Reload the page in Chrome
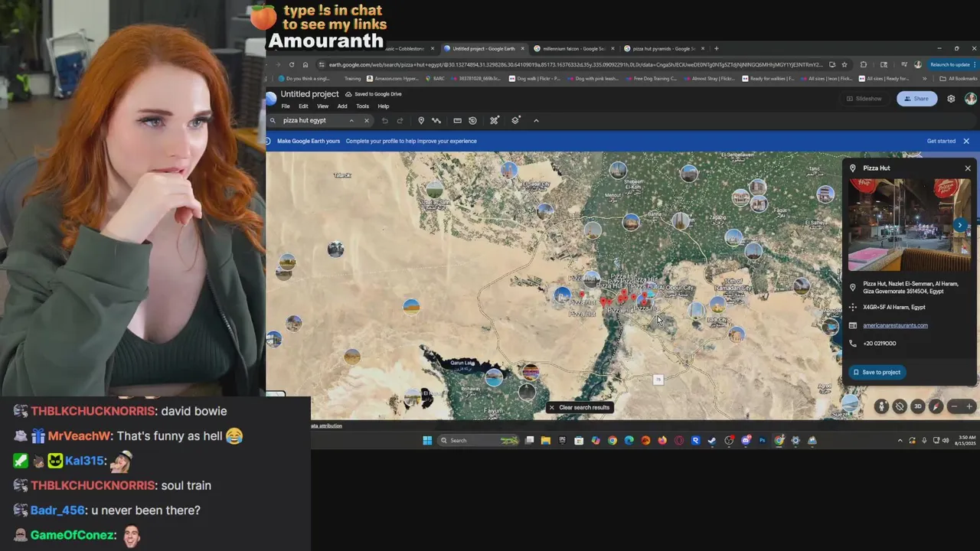 [292, 65]
